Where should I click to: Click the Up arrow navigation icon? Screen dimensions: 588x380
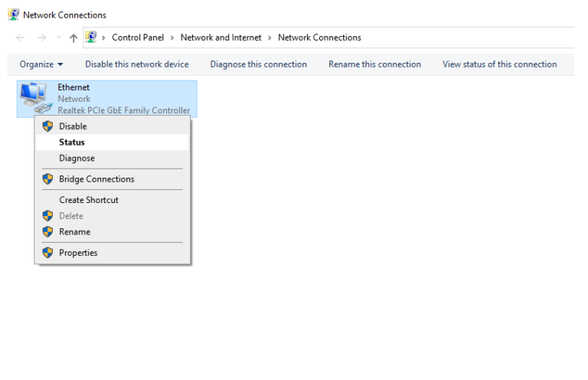(x=73, y=38)
